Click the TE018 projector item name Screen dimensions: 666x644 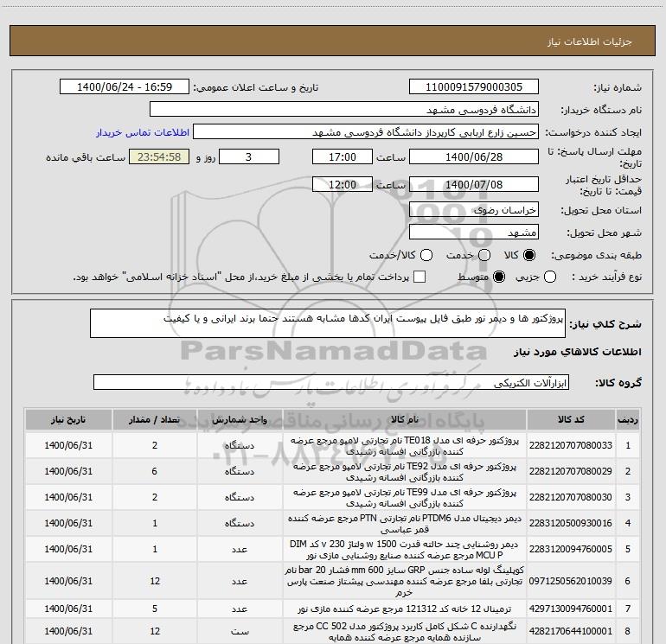pyautogui.click(x=405, y=446)
